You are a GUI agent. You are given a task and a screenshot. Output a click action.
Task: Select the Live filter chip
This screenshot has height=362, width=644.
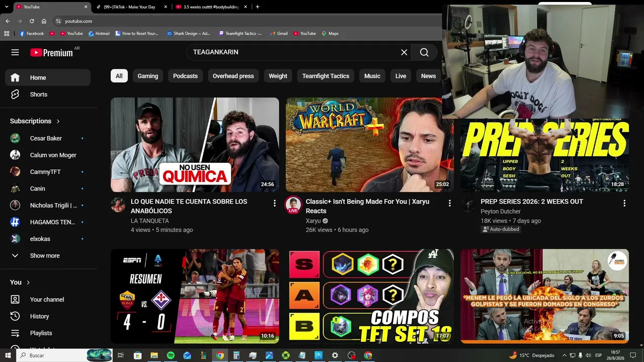(x=400, y=76)
